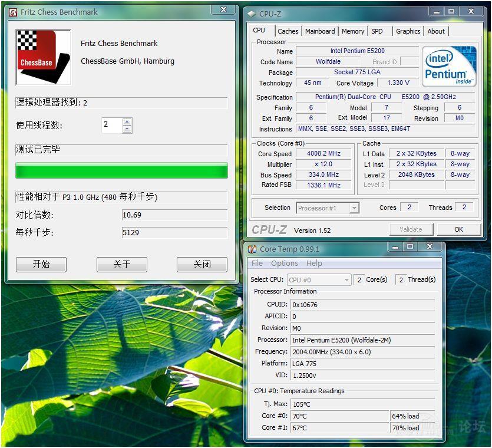
Task: Click the Platform value LGA 775
Action: (x=363, y=364)
